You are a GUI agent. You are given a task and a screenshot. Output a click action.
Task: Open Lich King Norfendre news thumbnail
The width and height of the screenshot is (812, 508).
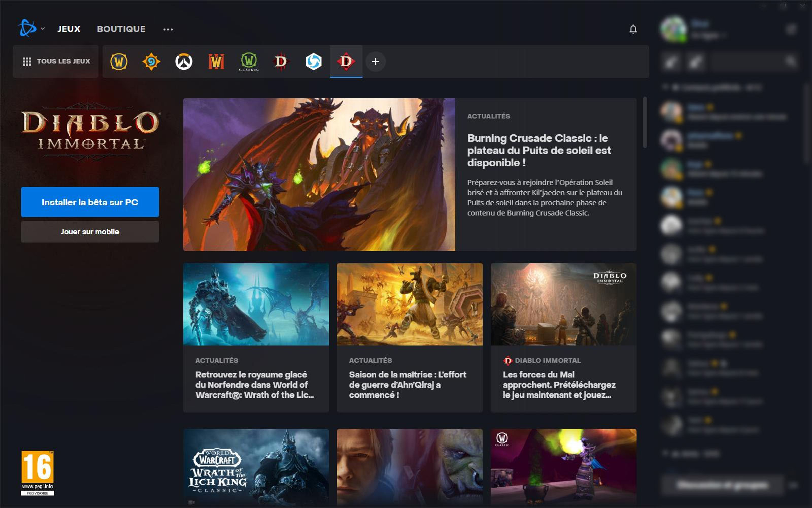[x=256, y=304]
